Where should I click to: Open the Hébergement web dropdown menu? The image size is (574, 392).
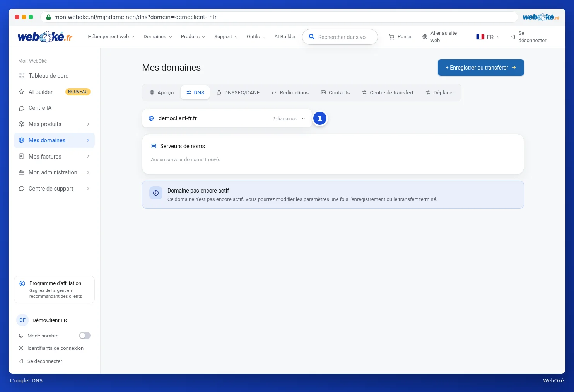tap(111, 37)
